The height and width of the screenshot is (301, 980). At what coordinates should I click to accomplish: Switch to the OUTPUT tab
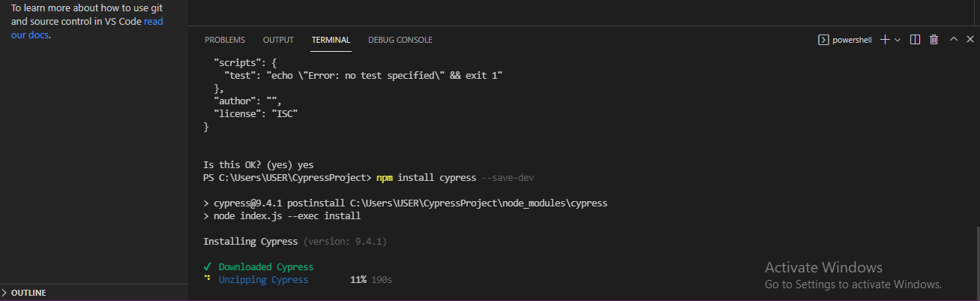click(x=278, y=40)
